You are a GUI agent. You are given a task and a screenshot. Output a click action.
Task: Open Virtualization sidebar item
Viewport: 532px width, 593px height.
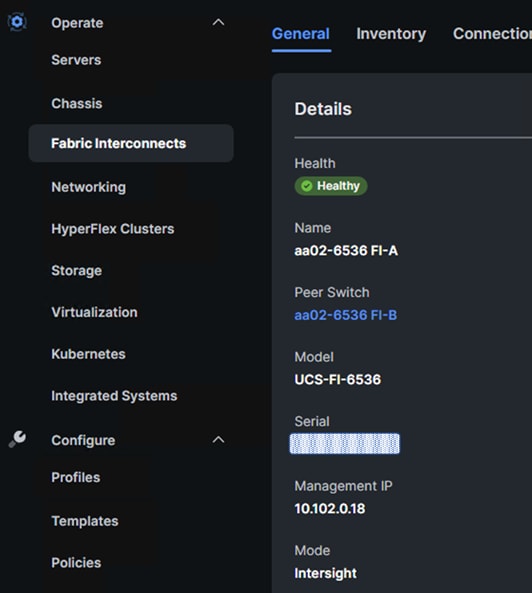[94, 312]
